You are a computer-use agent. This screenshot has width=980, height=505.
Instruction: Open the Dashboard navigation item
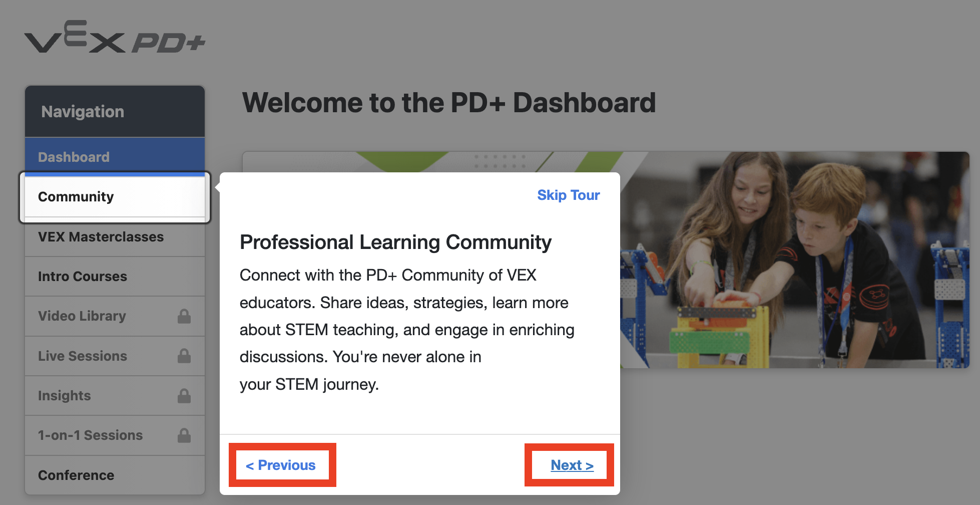[x=74, y=157]
